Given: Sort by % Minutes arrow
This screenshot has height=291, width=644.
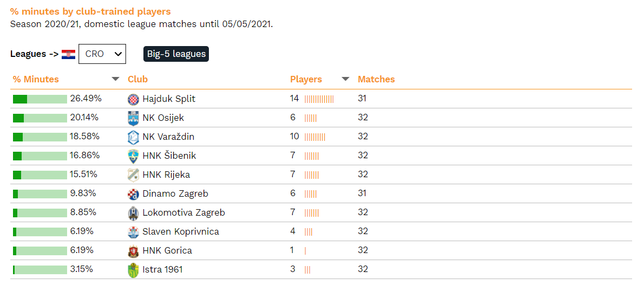Looking at the screenshot, I should pos(115,79).
